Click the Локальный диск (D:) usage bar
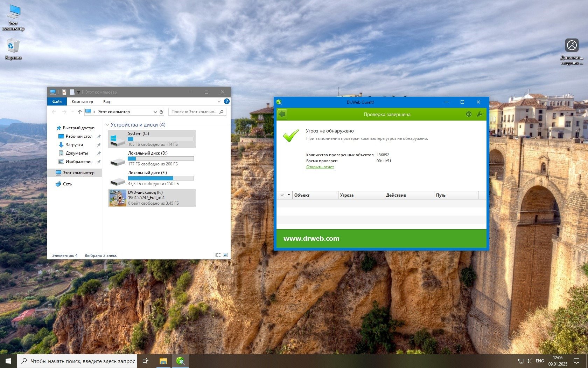588x368 pixels. point(161,159)
